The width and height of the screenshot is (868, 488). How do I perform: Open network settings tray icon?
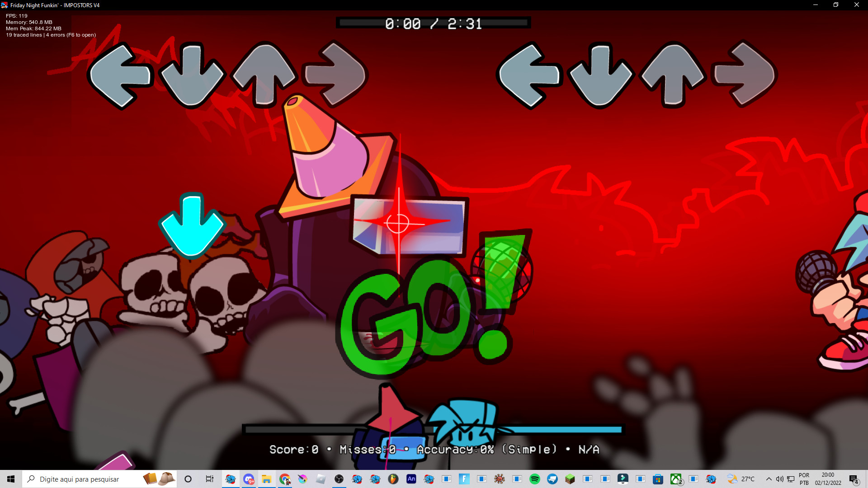(x=791, y=479)
